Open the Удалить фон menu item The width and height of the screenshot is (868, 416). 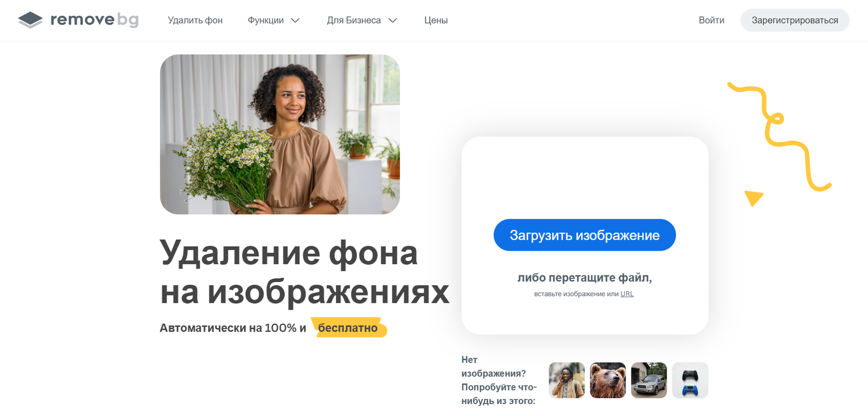pos(195,20)
